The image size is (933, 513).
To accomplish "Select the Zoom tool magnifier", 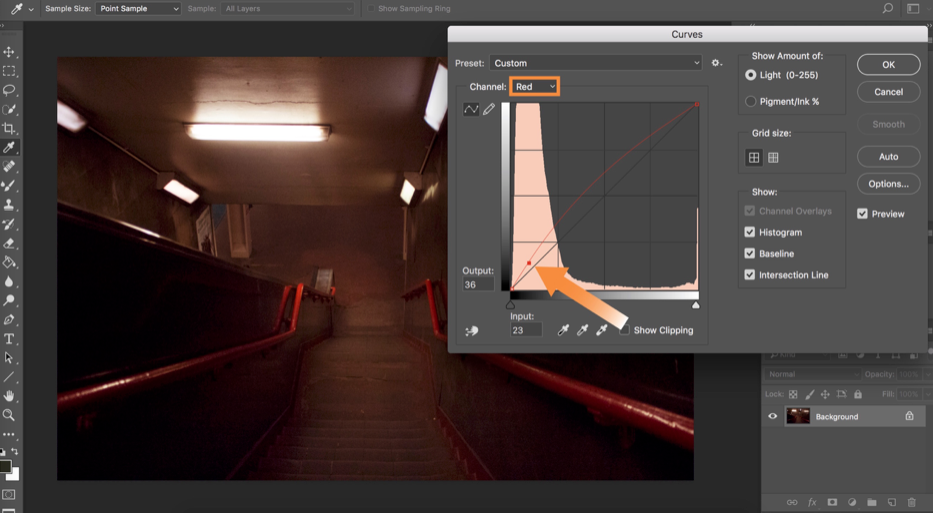I will click(9, 415).
